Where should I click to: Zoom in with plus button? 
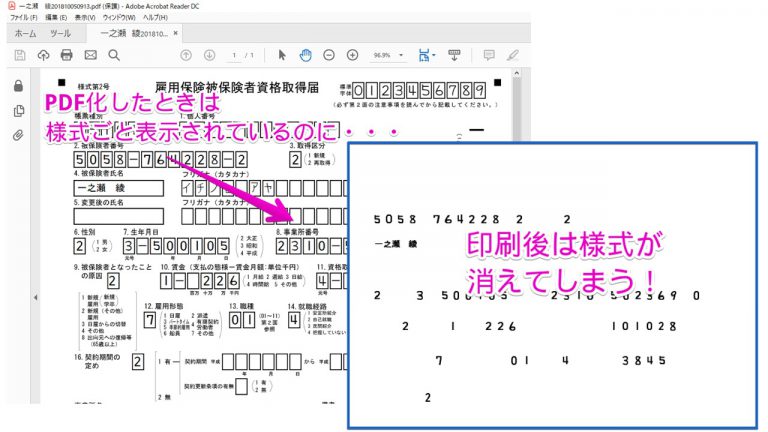353,55
